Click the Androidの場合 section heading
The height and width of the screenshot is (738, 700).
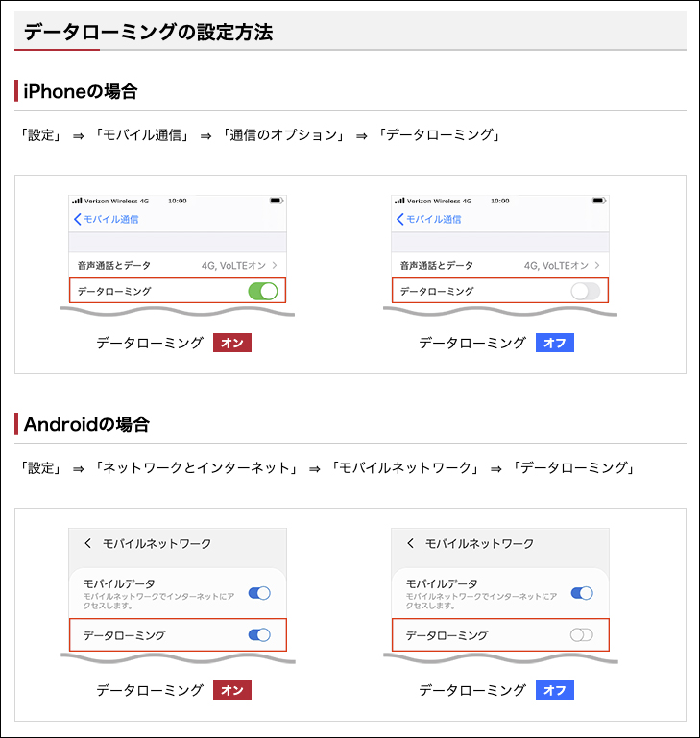tap(86, 424)
